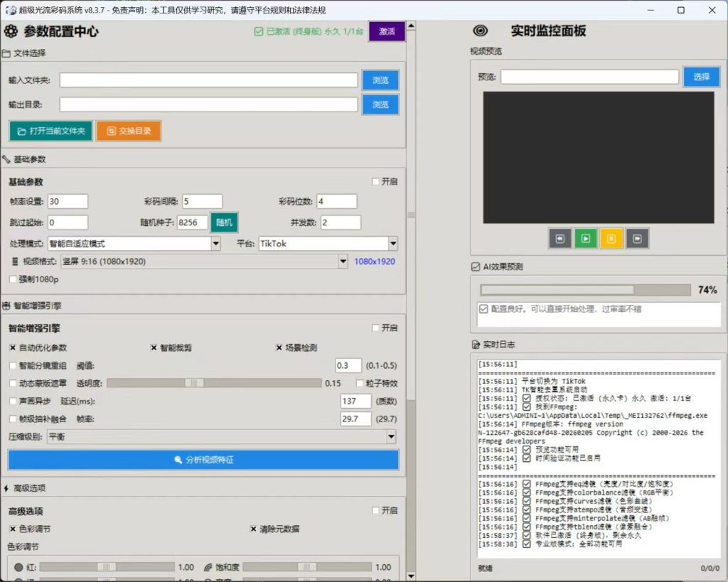Pause preview using the yellow button
The width and height of the screenshot is (728, 582).
pyautogui.click(x=611, y=239)
